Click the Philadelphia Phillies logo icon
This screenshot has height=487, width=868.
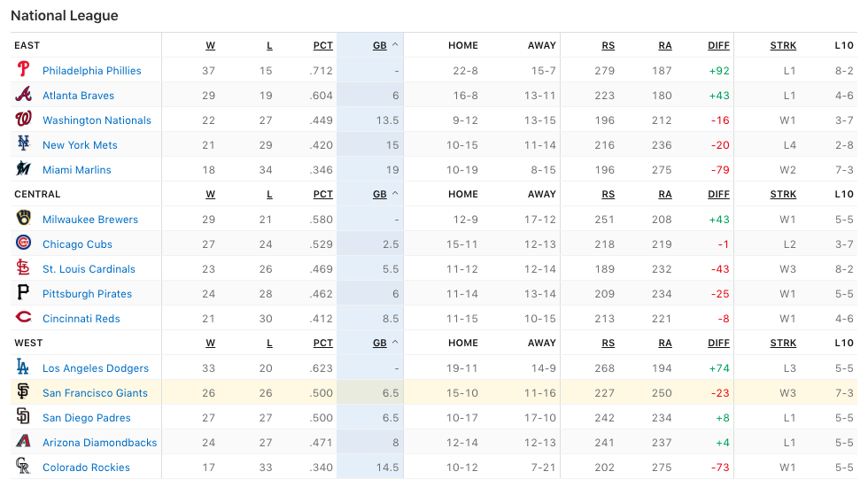[x=23, y=70]
